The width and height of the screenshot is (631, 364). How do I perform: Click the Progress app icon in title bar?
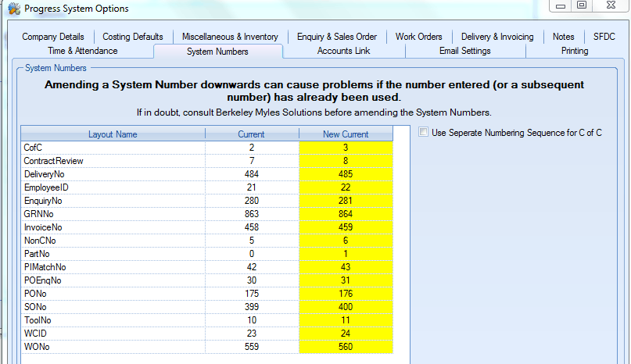13,9
